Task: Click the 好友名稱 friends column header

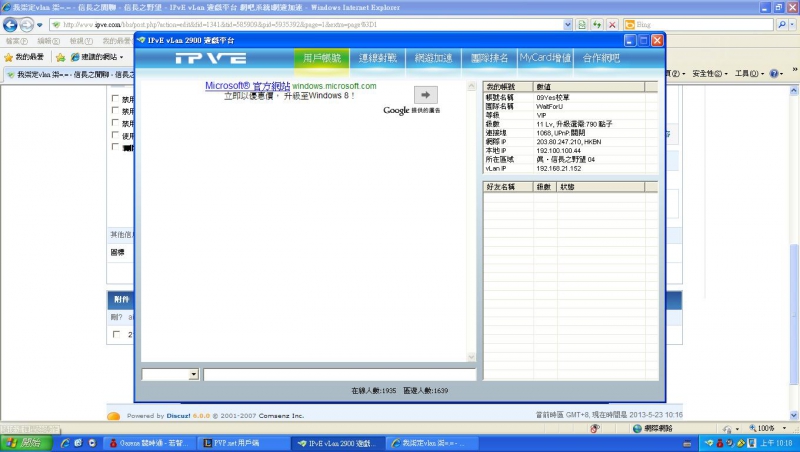Action: pyautogui.click(x=508, y=187)
